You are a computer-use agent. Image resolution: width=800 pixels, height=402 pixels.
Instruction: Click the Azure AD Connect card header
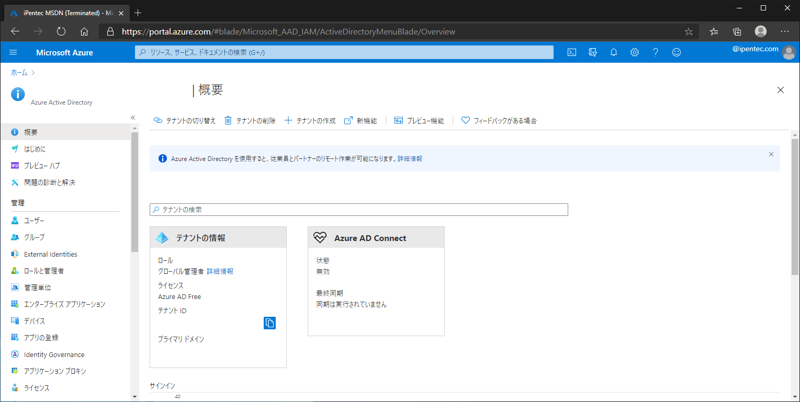tap(376, 237)
